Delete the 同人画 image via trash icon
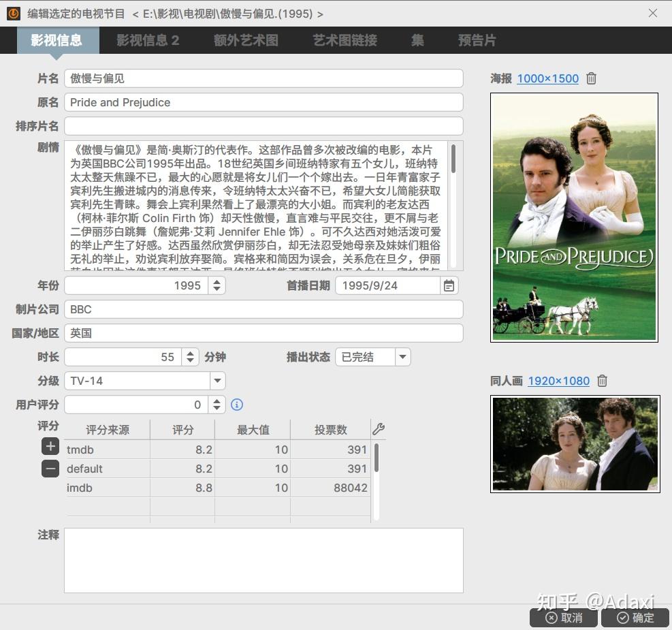The image size is (672, 630). (x=602, y=381)
